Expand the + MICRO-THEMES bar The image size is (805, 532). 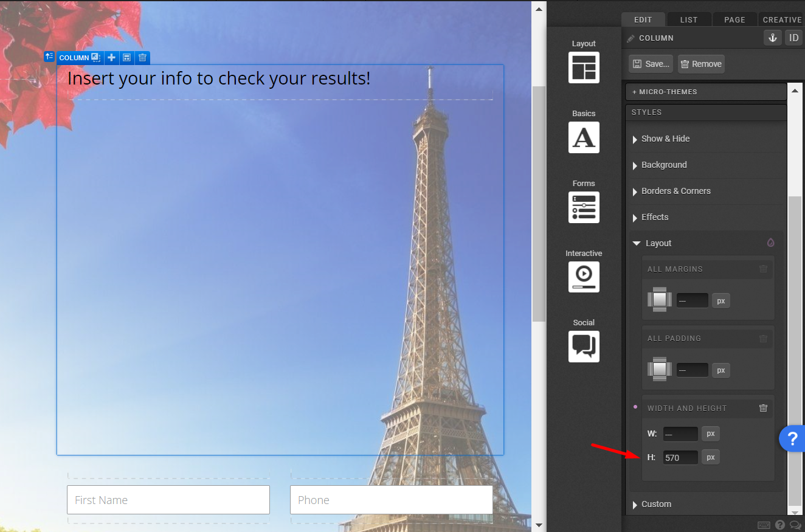click(706, 92)
